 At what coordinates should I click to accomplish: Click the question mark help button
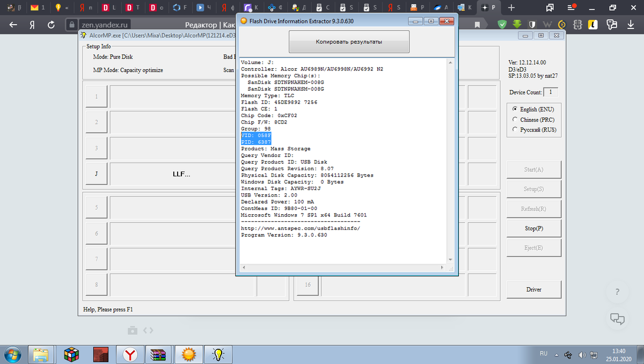click(x=618, y=293)
